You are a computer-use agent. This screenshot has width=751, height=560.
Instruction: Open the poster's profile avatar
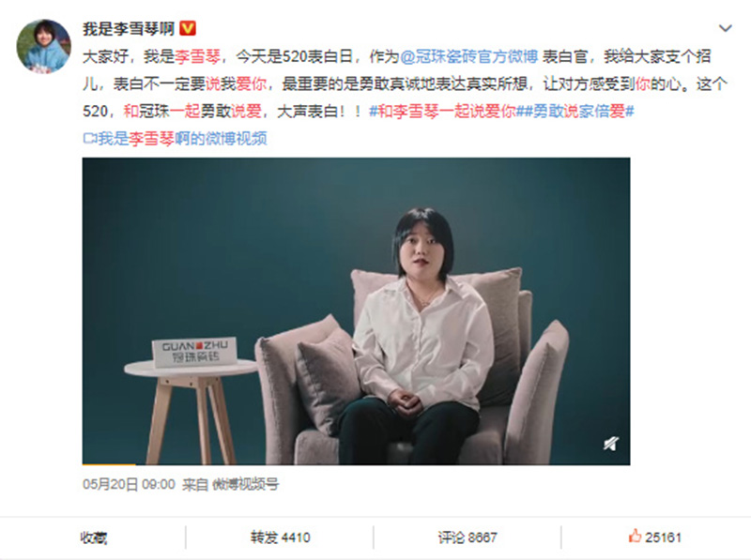43,46
